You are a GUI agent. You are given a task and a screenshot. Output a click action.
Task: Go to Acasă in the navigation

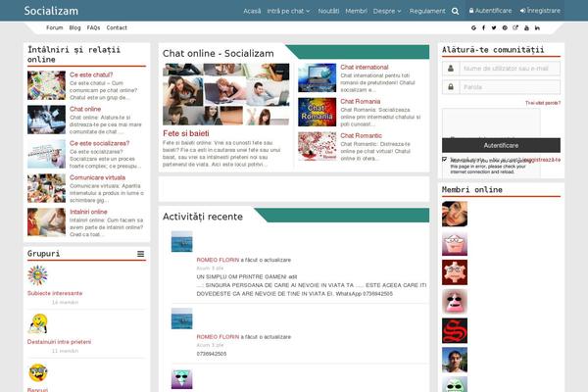click(x=252, y=11)
